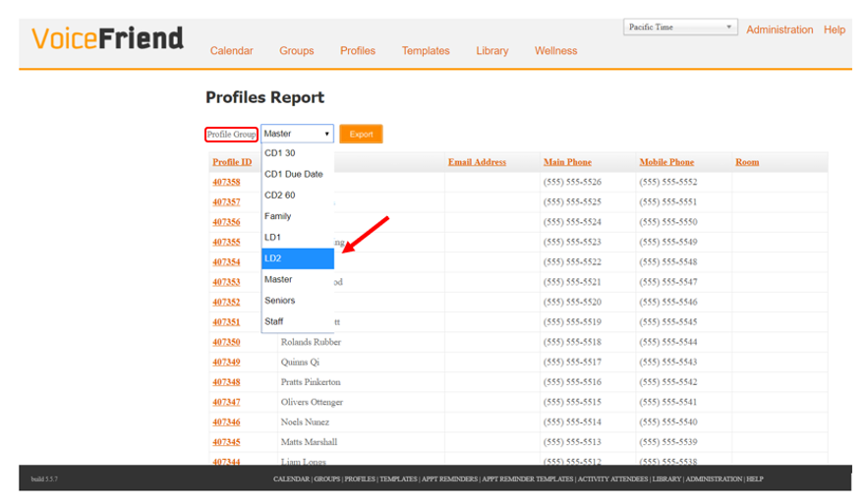This screenshot has height=504, width=867.
Task: Pick the Seniors group option
Action: point(298,300)
